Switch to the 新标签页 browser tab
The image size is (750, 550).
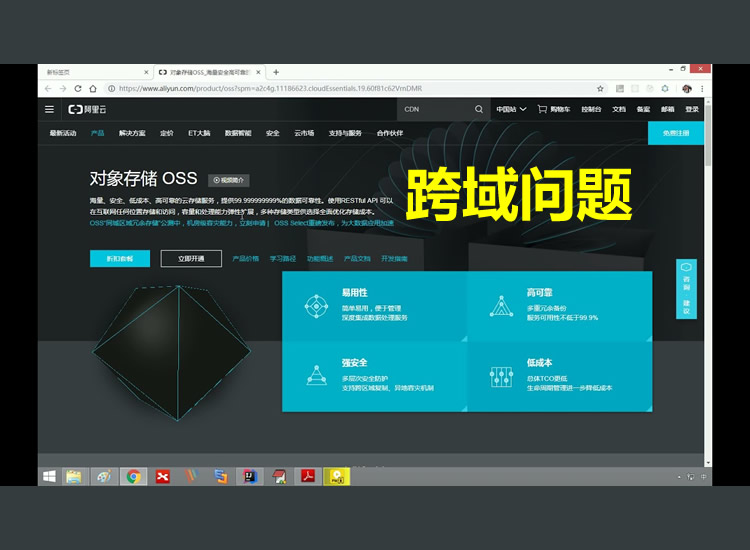click(x=95, y=72)
